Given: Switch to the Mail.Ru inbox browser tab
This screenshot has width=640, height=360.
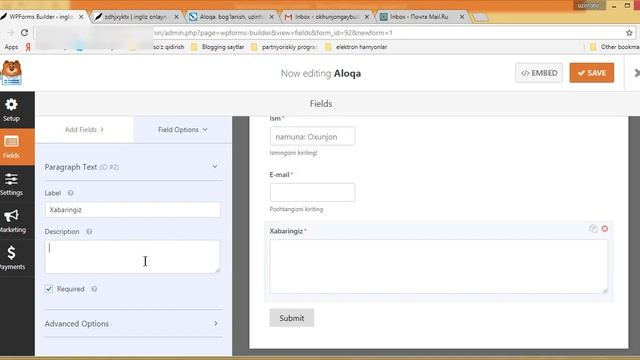Looking at the screenshot, I should pos(419,17).
